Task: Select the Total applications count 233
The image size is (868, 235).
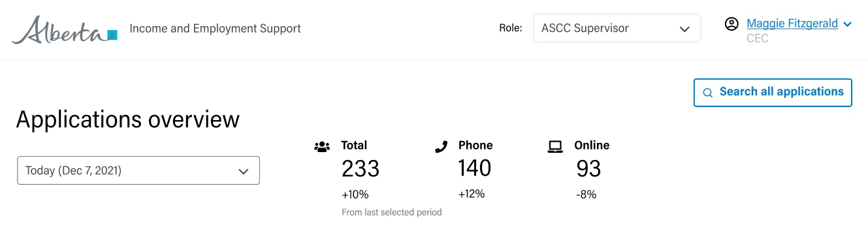Action: [x=361, y=169]
